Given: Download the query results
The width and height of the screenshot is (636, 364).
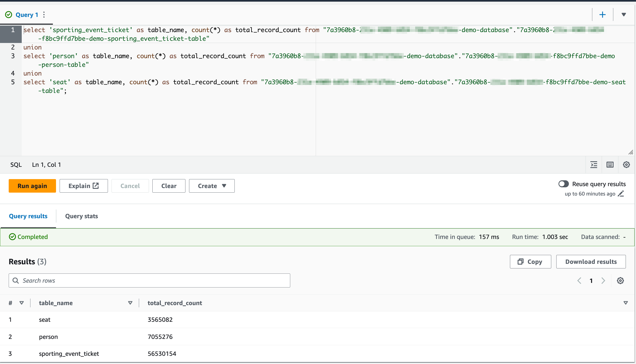Looking at the screenshot, I should (591, 261).
